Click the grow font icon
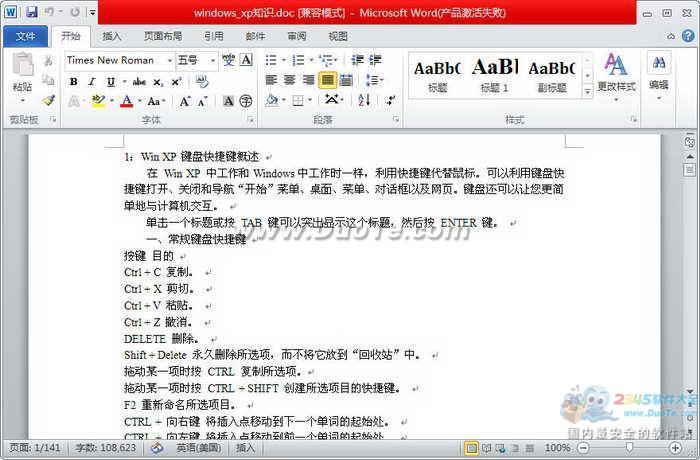 (x=184, y=101)
